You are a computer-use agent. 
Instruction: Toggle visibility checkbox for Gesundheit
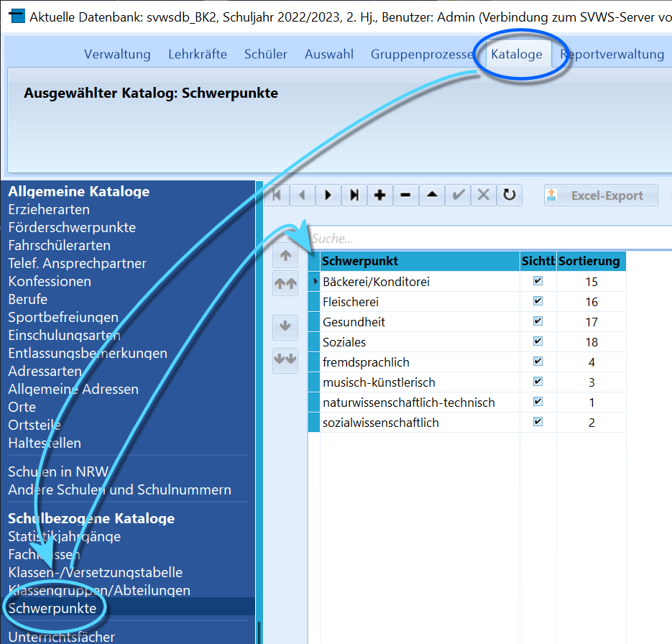pos(538,321)
